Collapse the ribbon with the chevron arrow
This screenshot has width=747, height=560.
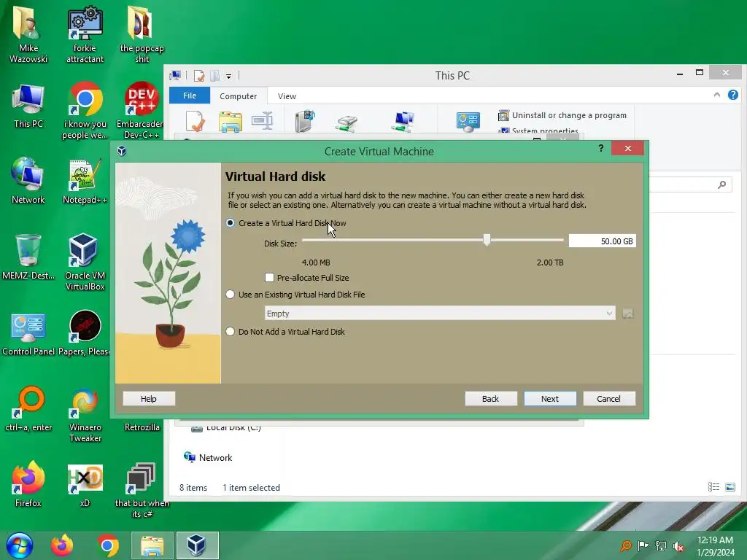point(716,95)
